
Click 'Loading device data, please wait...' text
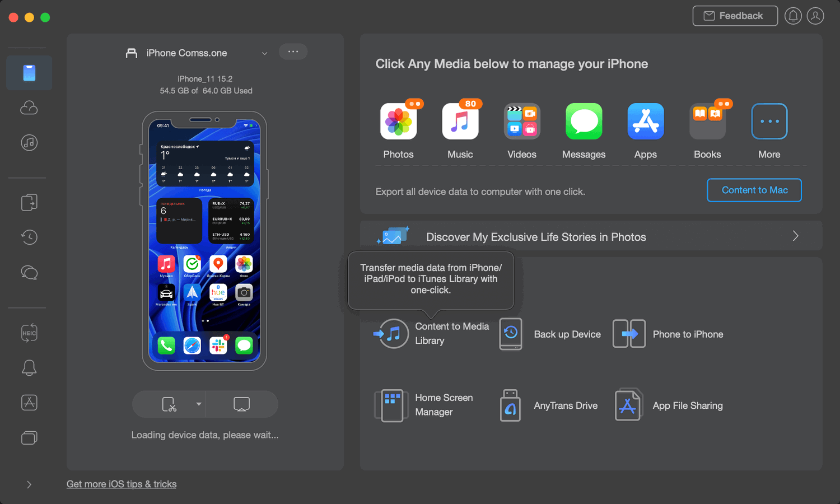(x=205, y=435)
